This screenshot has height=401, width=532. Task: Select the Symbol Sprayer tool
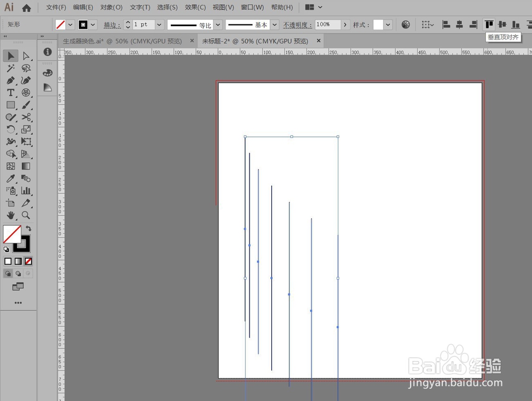(11, 191)
